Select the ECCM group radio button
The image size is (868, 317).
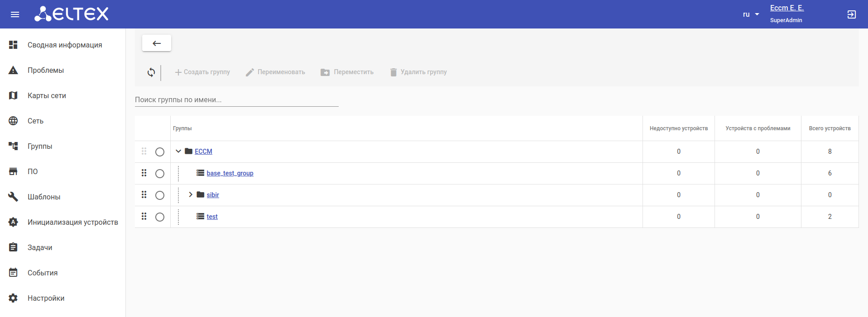160,152
